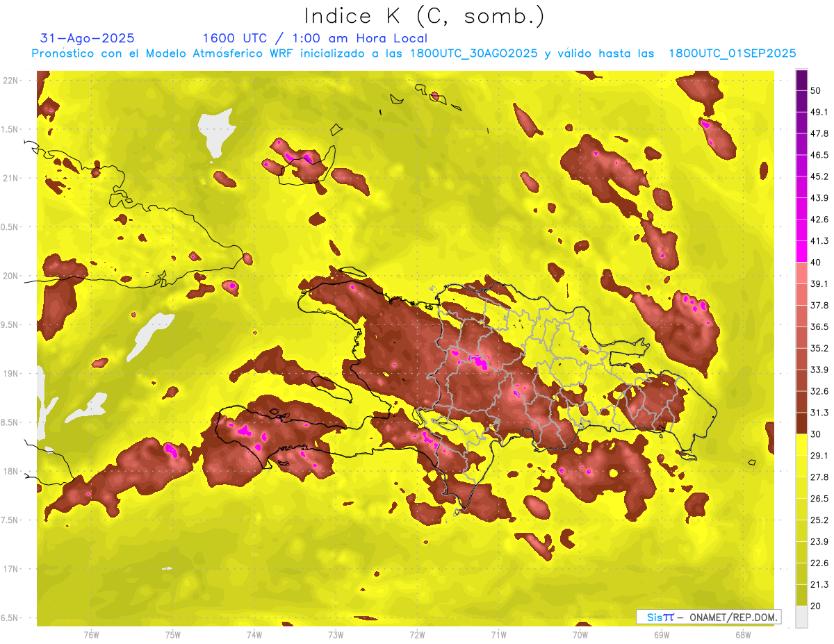Click the '20N' latitude label
The width and height of the screenshot is (834, 644).
(x=11, y=276)
